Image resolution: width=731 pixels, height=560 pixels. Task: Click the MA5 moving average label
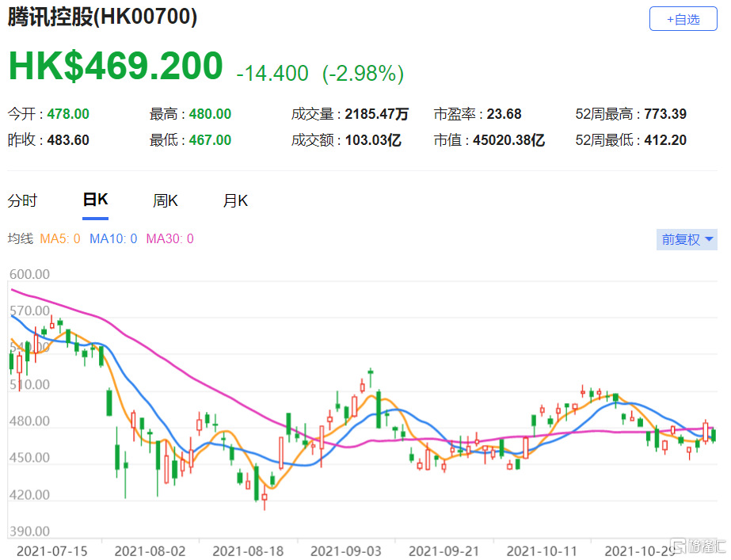point(59,238)
